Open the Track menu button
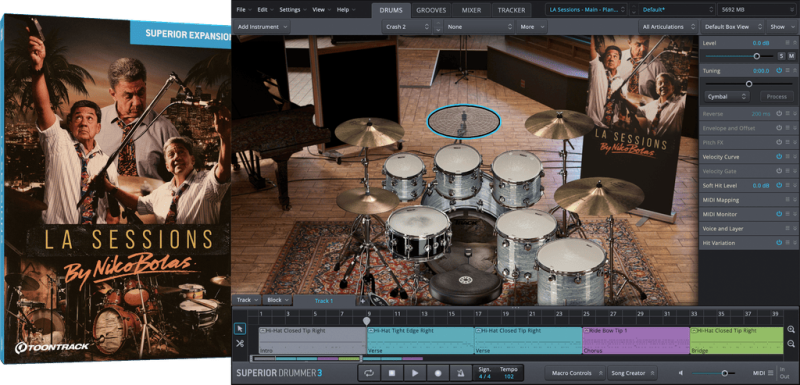The height and width of the screenshot is (385, 800). tap(247, 300)
